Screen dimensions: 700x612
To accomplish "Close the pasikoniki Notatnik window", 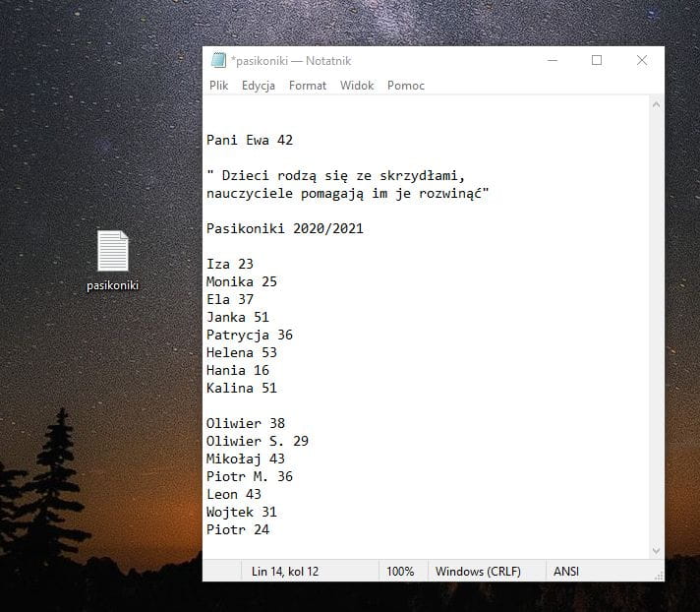I will coord(641,61).
